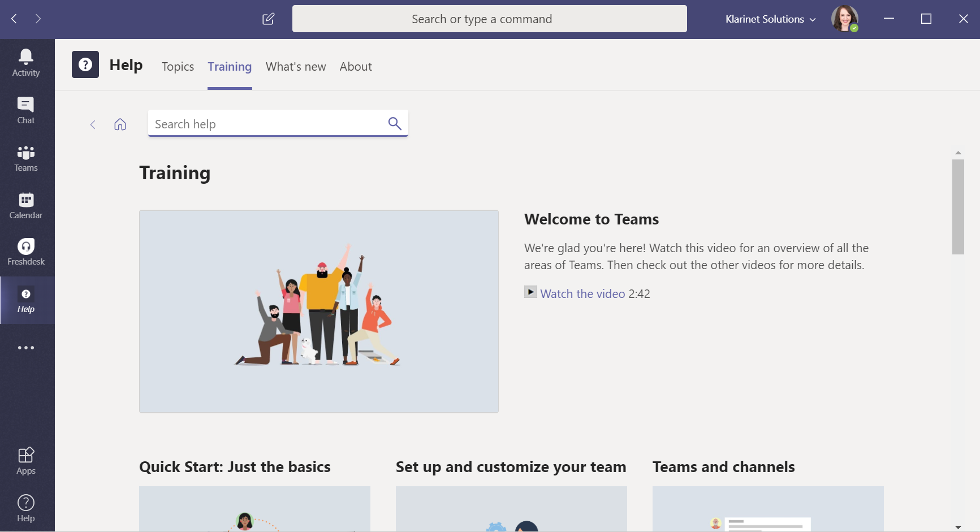The image size is (980, 532).
Task: Click the vertical scrollbar thumb
Action: 958,207
